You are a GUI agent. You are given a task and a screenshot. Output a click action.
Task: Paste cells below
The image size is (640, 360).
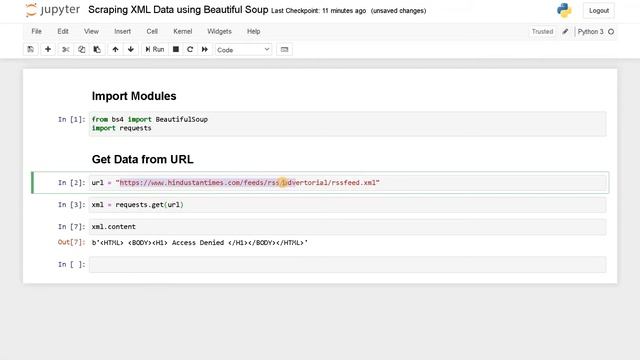pos(97,49)
